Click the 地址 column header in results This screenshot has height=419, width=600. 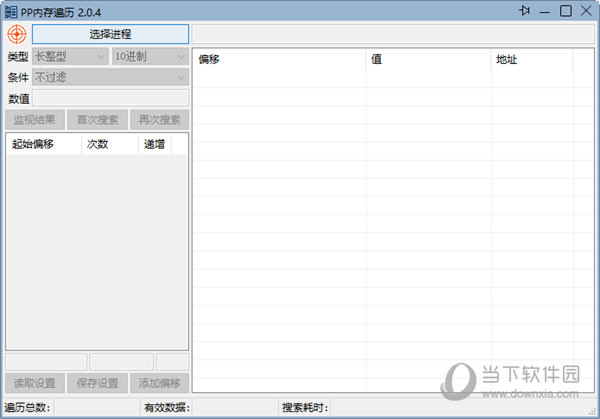pos(532,59)
